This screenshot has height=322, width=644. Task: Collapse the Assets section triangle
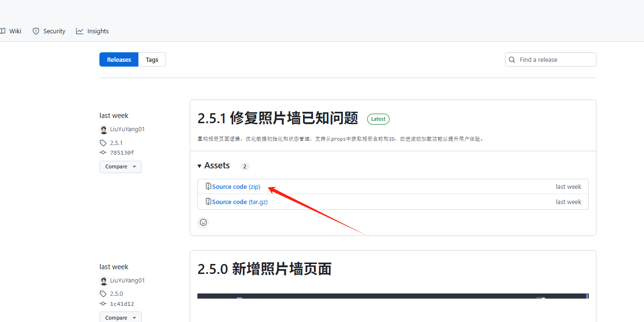point(200,166)
